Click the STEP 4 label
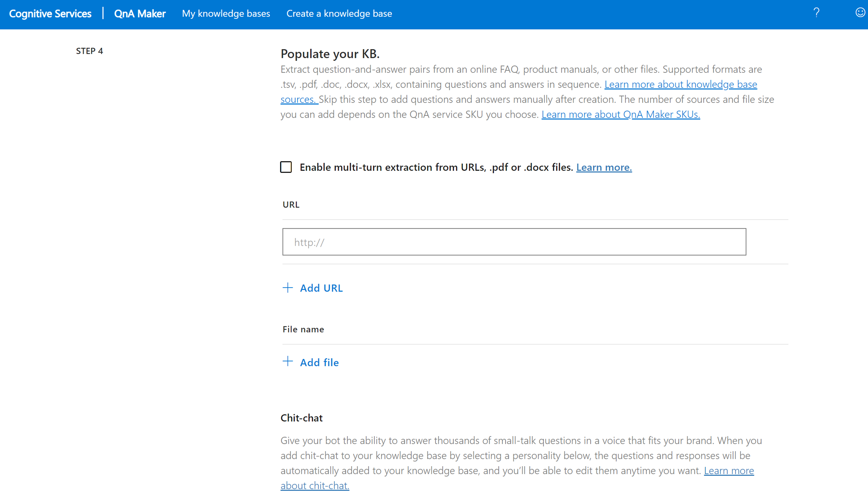 tap(89, 51)
